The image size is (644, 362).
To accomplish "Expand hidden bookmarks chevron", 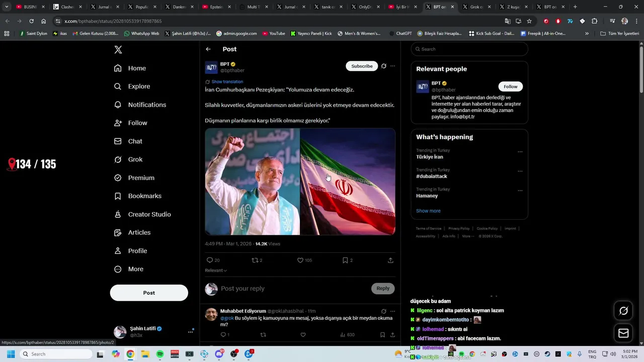I will pos(587,34).
